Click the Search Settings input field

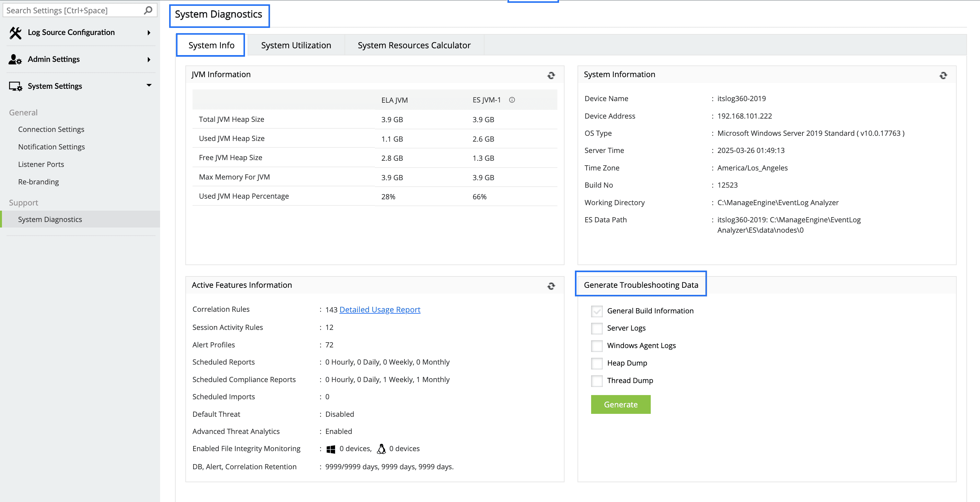pyautogui.click(x=72, y=10)
